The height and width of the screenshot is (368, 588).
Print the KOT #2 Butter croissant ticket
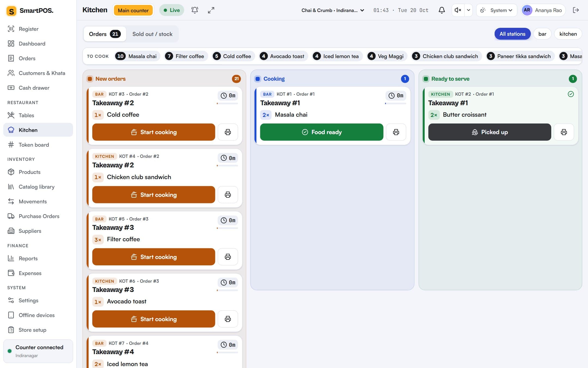pos(564,132)
